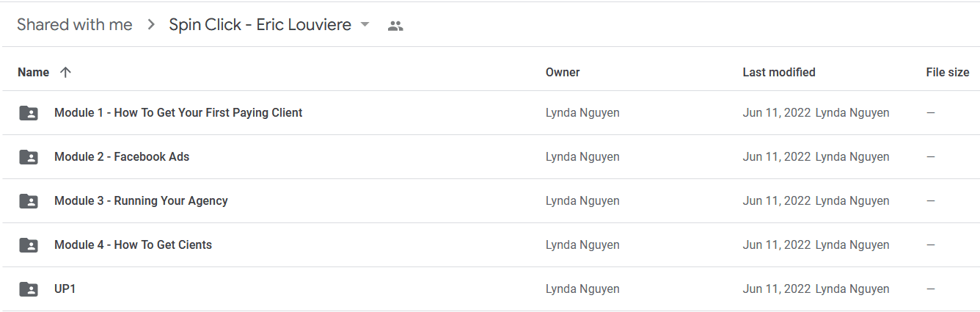Click the Module 3 shared folder icon
Image resolution: width=980 pixels, height=312 pixels.
coord(29,201)
